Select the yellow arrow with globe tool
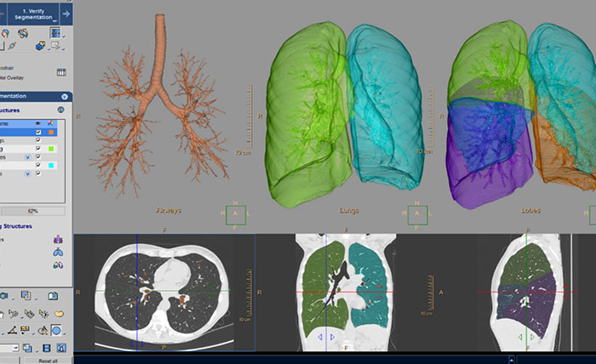Viewport: 596px width, 364px height. point(13,314)
